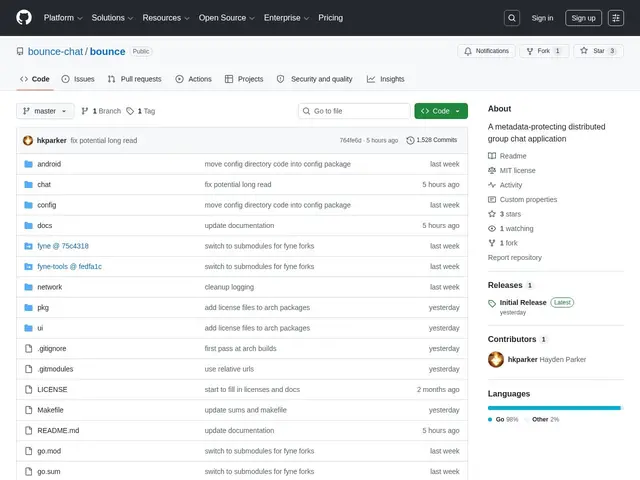This screenshot has height=480, width=640.
Task: Click the Report repository link
Action: (515, 258)
